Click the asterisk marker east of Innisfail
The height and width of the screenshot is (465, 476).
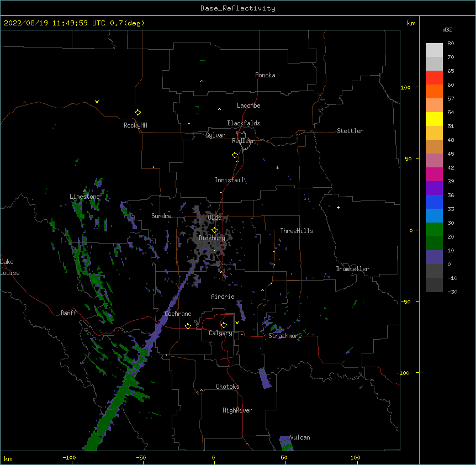pyautogui.click(x=277, y=168)
